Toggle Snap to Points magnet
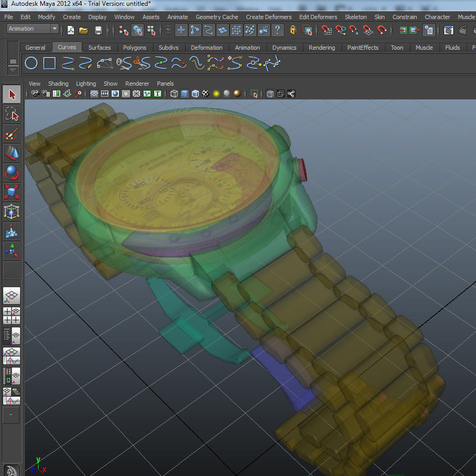The image size is (476, 476). [x=354, y=30]
